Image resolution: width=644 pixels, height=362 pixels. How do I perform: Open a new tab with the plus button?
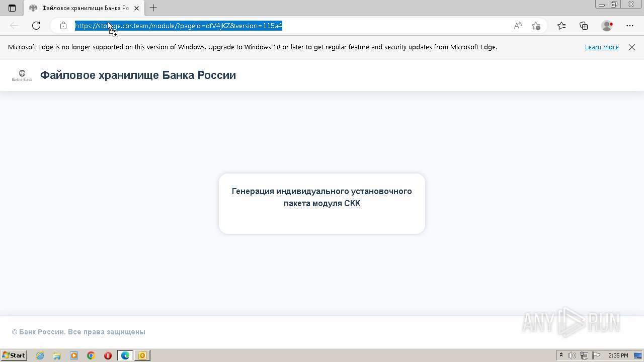tap(153, 8)
